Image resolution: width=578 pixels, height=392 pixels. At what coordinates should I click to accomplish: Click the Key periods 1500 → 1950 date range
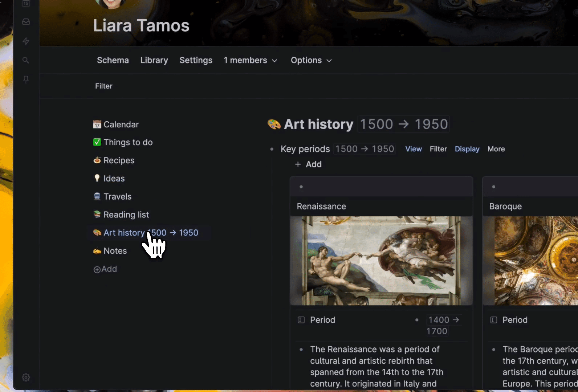pyautogui.click(x=365, y=149)
